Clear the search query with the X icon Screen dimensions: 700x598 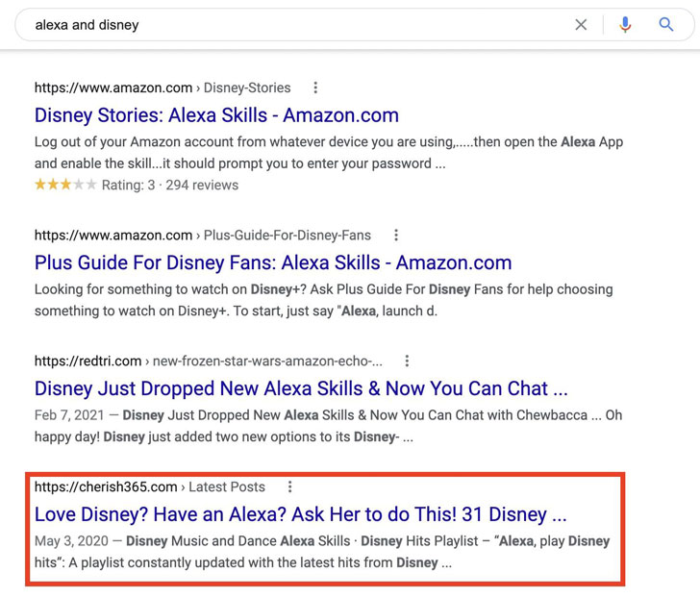coord(581,25)
